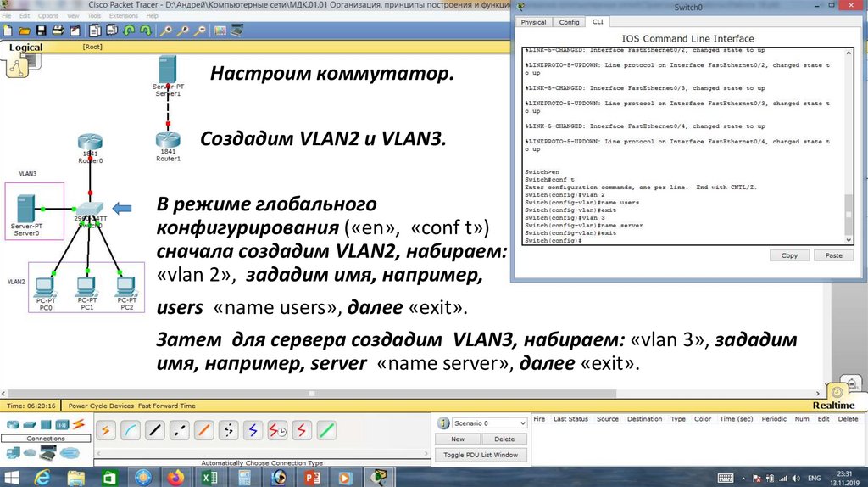Choose the Console light-blue cable connection
Viewport: 868px width, 487px height.
[131, 430]
